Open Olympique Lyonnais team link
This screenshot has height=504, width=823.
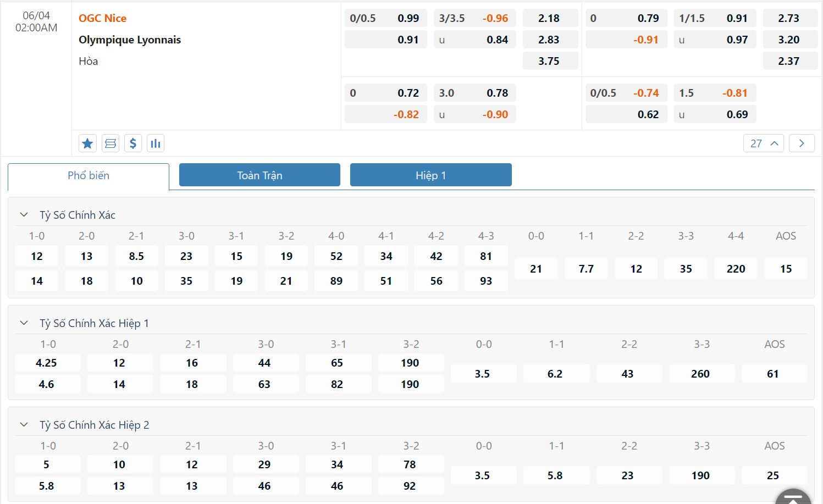(x=130, y=40)
